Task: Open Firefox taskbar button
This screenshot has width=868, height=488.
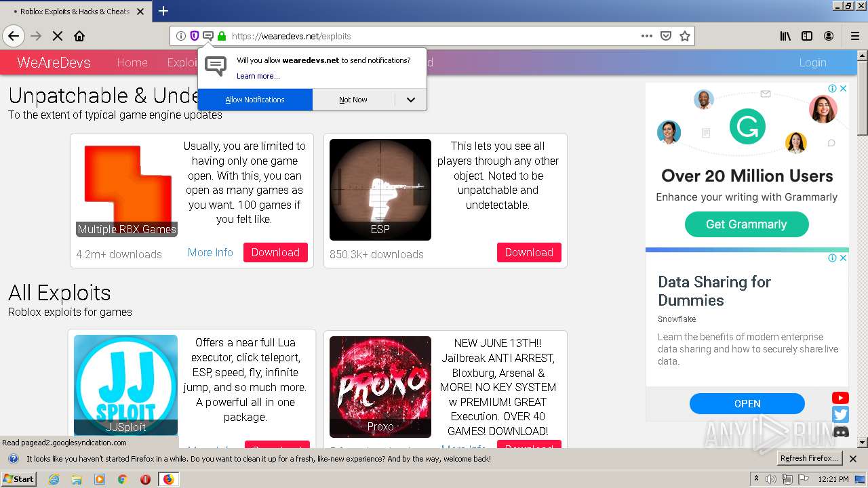Action: pos(168,479)
